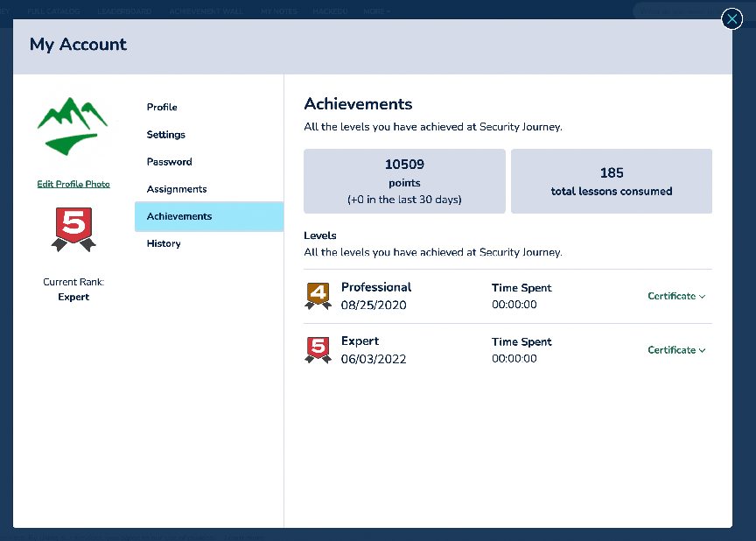Open Leaderboard in background nav bar
Viewport: 756px width, 541px height.
[x=124, y=11]
